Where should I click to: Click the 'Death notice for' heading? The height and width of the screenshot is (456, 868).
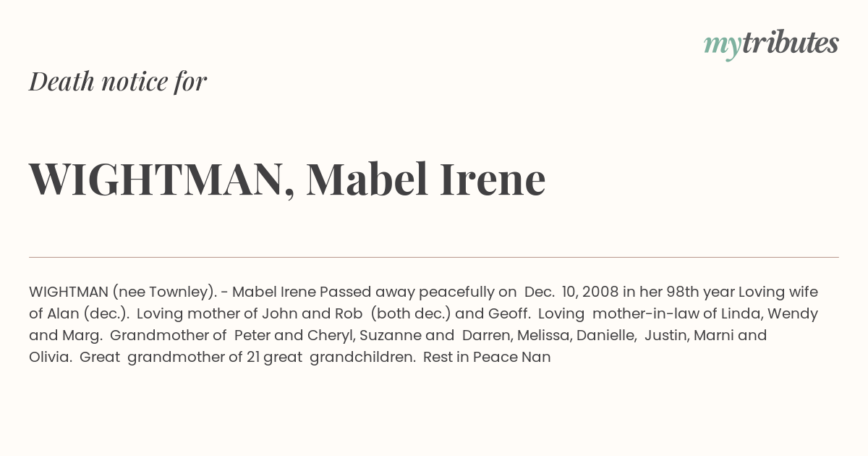[x=118, y=82]
